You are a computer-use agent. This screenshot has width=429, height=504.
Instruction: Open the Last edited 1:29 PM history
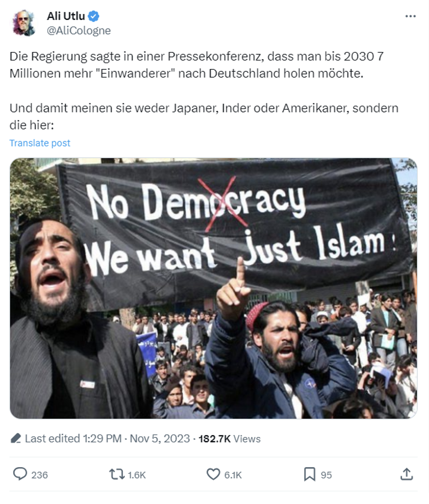pyautogui.click(x=73, y=439)
